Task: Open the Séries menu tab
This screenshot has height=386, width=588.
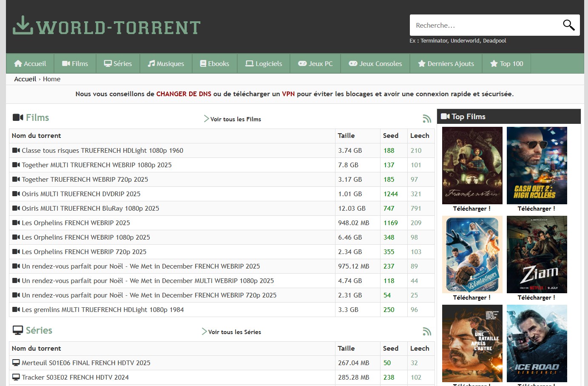Action: tap(118, 63)
